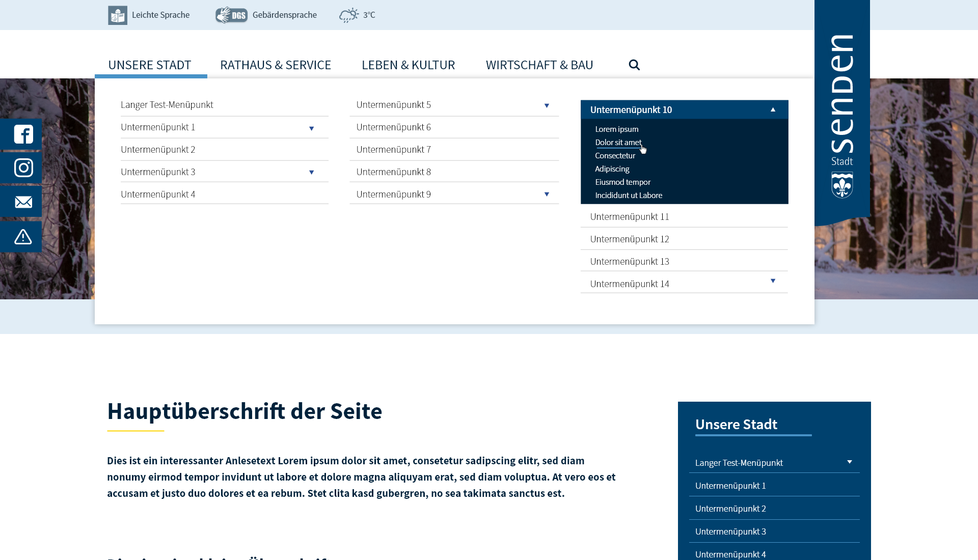Screen dimensions: 978x560
Task: Open the RATHAUS & SERVICE menu
Action: point(276,65)
